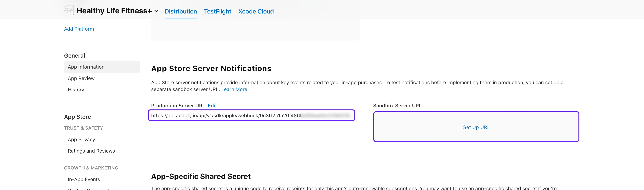This screenshot has height=190, width=644.
Task: Expand the app switcher chevron beside app name
Action: 156,11
